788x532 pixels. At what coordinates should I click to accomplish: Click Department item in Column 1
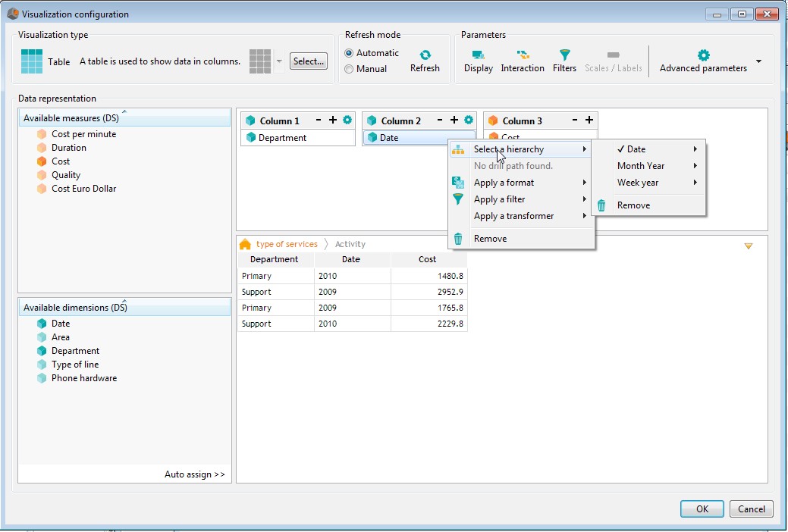point(298,138)
